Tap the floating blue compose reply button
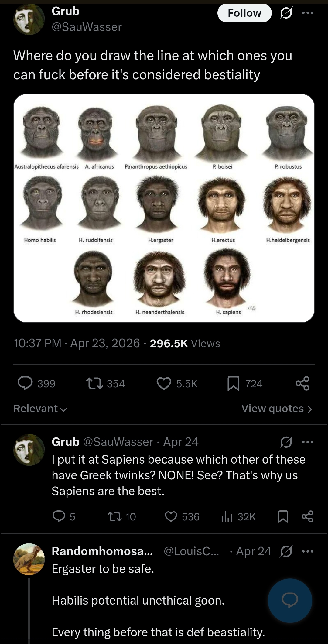 coord(290,601)
